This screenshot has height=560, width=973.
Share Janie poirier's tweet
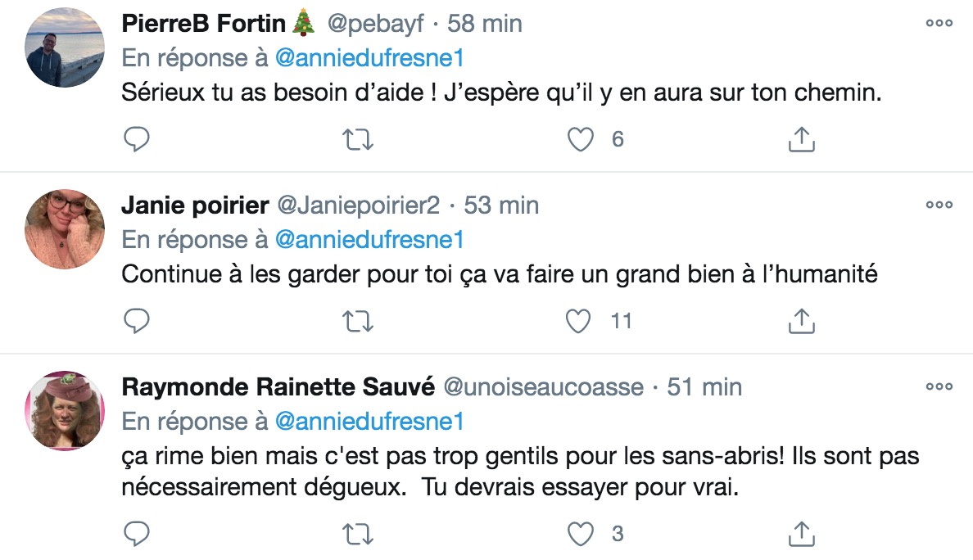click(801, 321)
